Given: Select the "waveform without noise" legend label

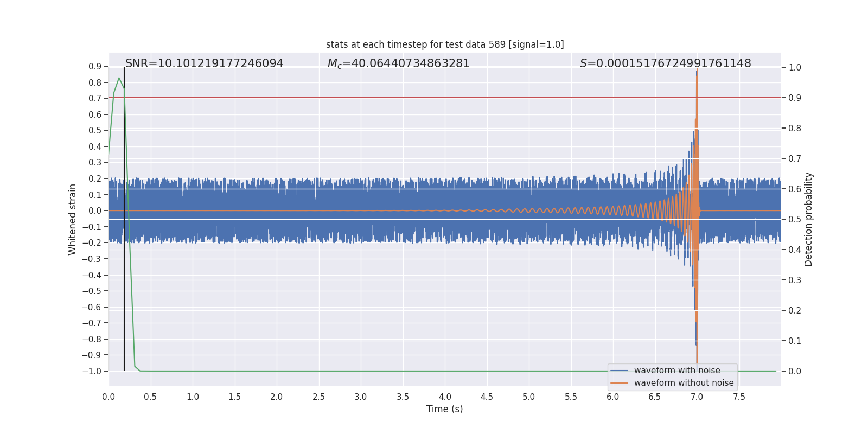Looking at the screenshot, I should pyautogui.click(x=684, y=383).
